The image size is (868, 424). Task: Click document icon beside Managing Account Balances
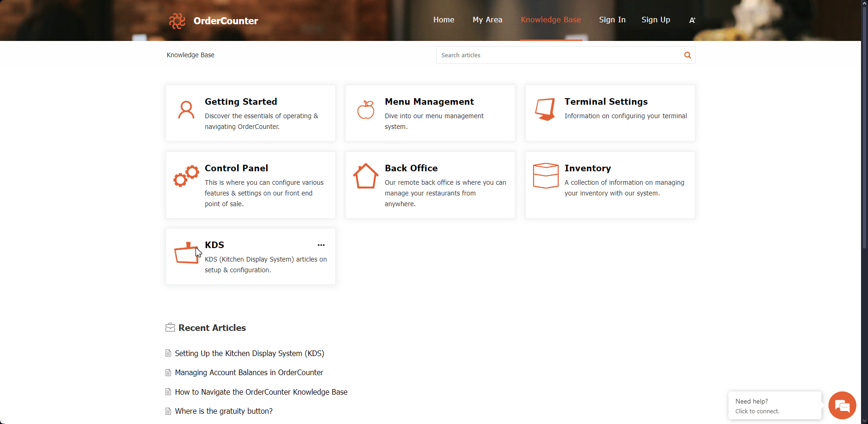pyautogui.click(x=168, y=372)
